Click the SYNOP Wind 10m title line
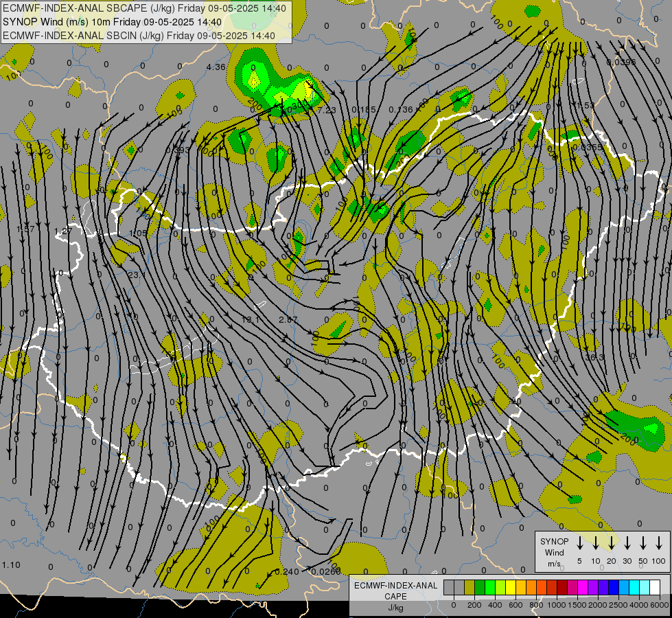672x618 pixels. point(113,22)
